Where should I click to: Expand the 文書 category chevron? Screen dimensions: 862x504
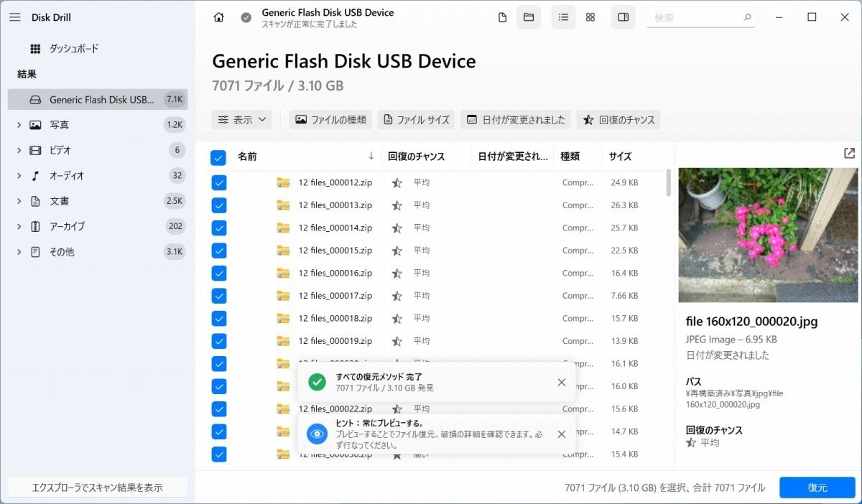(x=19, y=201)
